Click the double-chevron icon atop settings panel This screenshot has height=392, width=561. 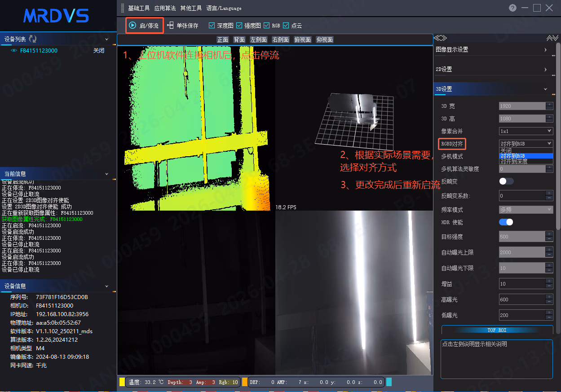coord(552,38)
